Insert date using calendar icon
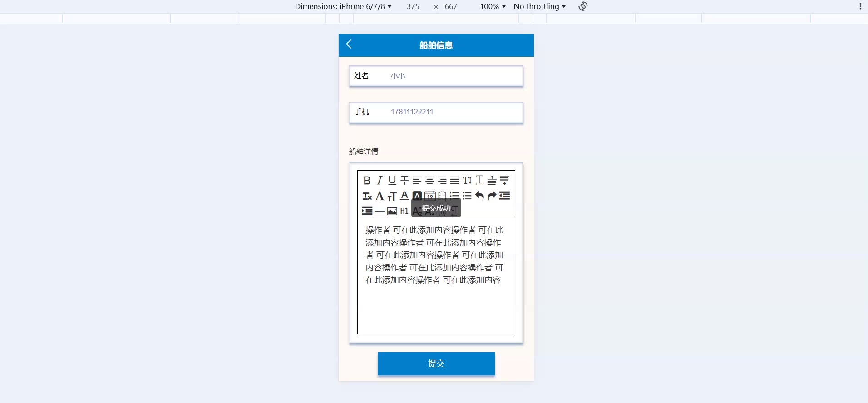The width and height of the screenshot is (868, 403). pos(430,196)
